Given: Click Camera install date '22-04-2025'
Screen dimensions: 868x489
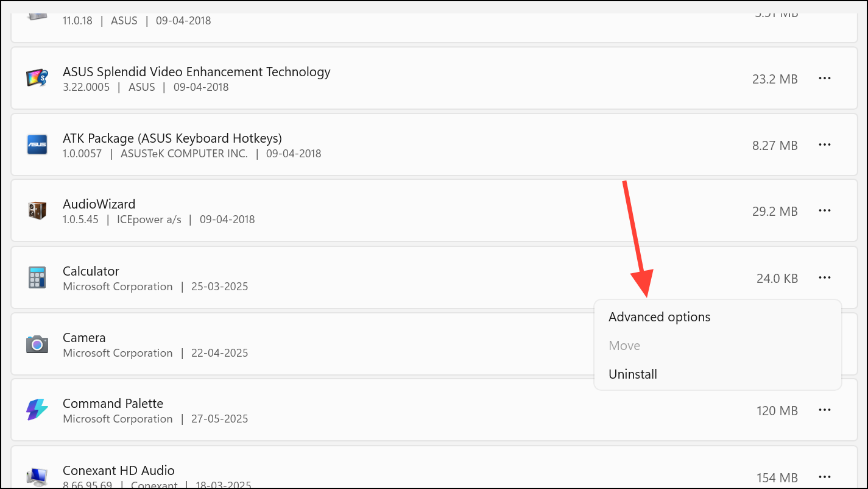Looking at the screenshot, I should point(221,353).
